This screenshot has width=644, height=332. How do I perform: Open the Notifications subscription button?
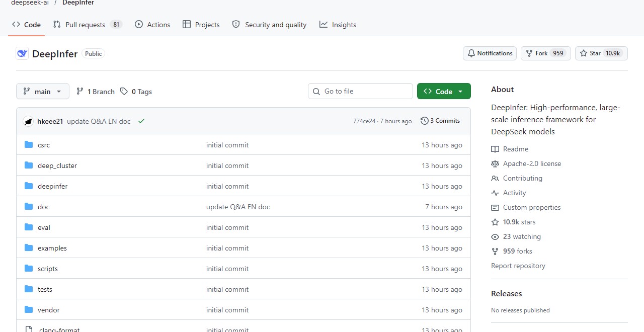coord(490,53)
